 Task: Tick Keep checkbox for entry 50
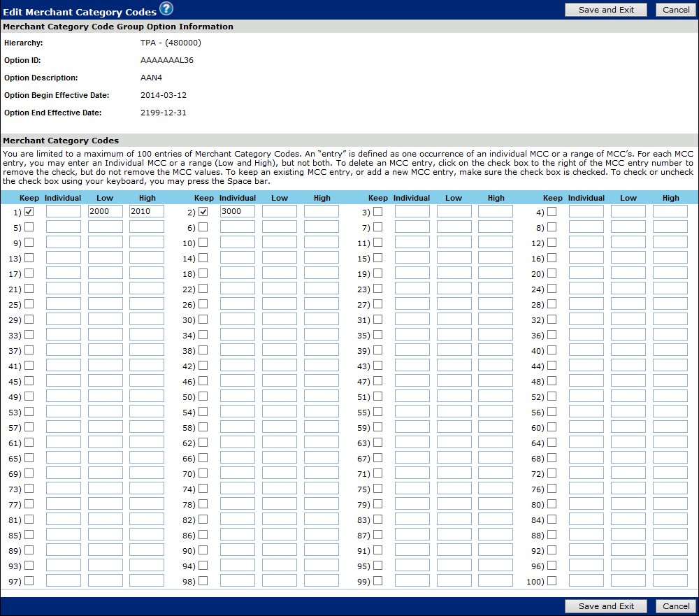(203, 396)
